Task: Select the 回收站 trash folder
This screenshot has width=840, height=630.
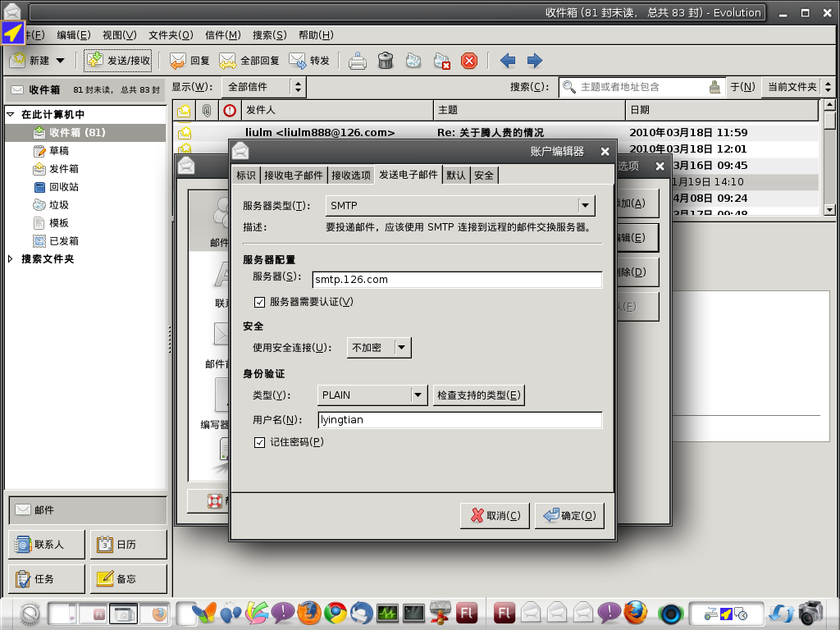Action: 56,187
